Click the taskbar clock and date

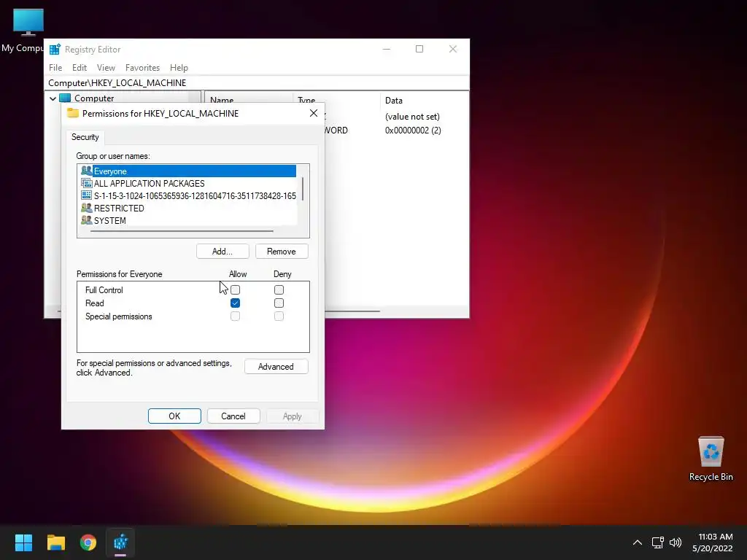point(713,542)
